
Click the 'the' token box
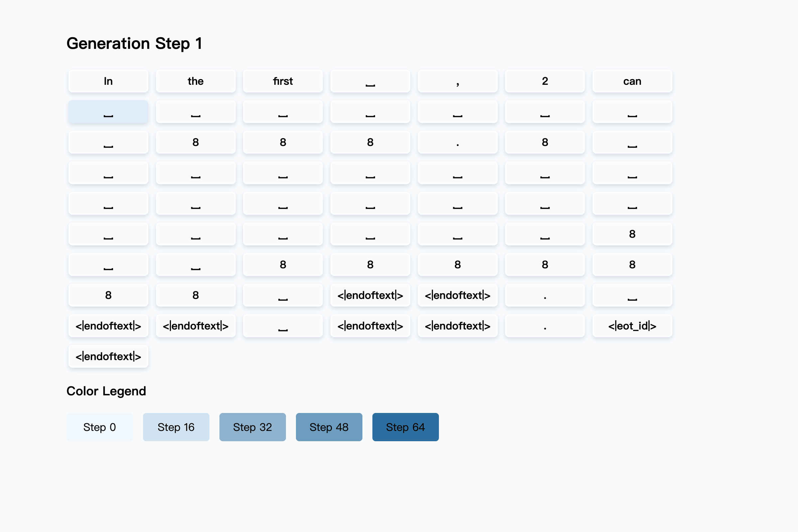(196, 81)
